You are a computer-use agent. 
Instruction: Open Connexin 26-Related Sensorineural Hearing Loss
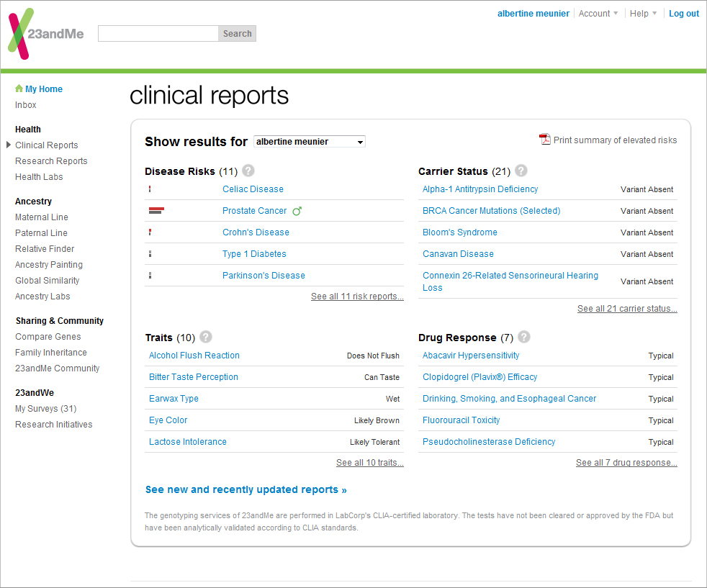coord(510,281)
